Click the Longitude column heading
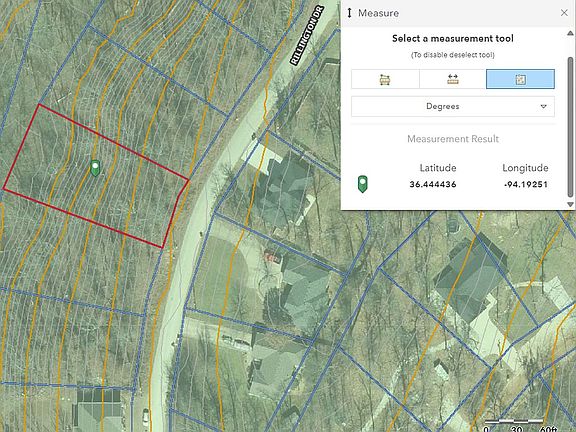Screen dimensions: 576x432 (525, 168)
